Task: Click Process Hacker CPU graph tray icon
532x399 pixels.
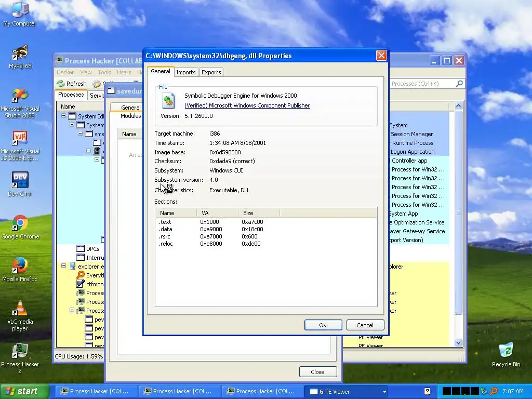Action: [460, 391]
